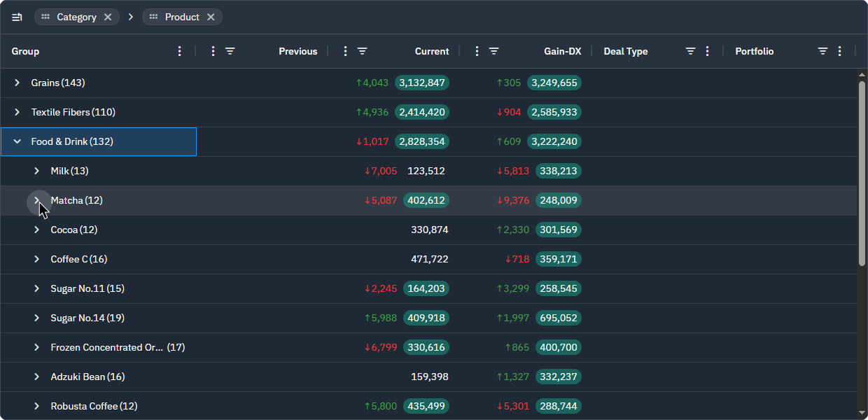Viewport: 868px width, 420px height.
Task: Open the Portfolio column menu
Action: click(839, 51)
